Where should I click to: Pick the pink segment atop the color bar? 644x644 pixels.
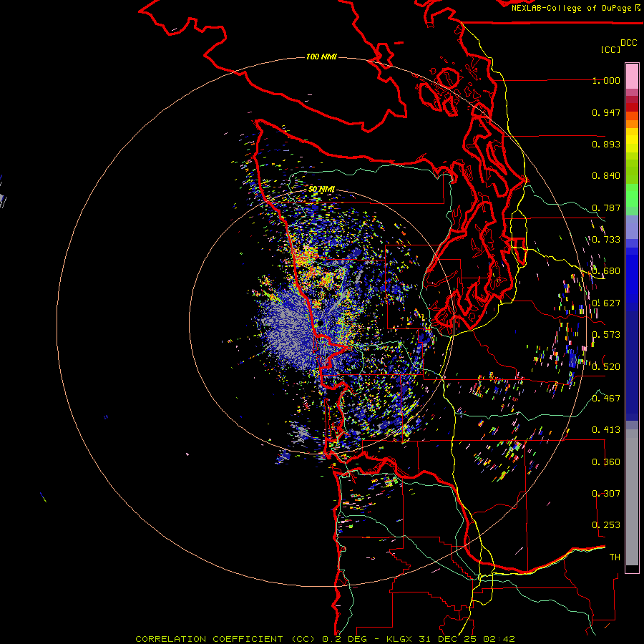(632, 76)
